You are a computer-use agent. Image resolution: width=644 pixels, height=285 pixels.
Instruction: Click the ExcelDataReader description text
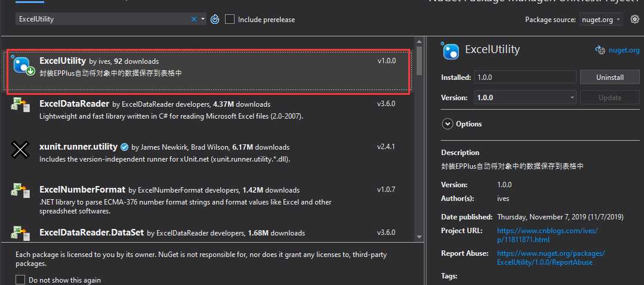(x=171, y=116)
